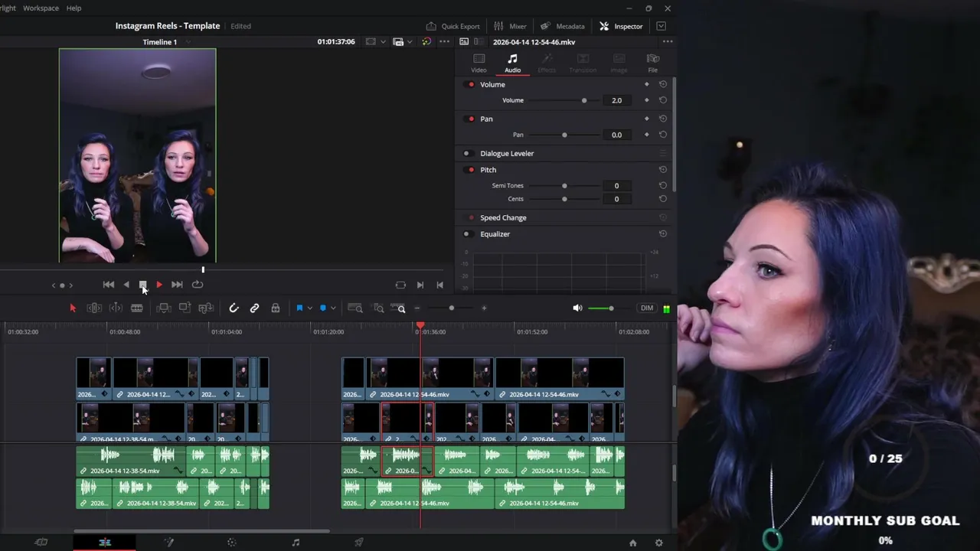
Task: Open the Fairlight page music-note icon
Action: click(296, 543)
